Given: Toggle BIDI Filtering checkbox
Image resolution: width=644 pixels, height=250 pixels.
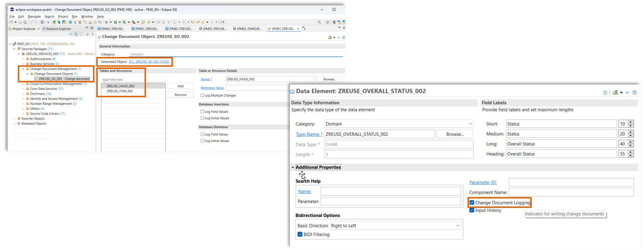Looking at the screenshot, I should click(x=300, y=234).
